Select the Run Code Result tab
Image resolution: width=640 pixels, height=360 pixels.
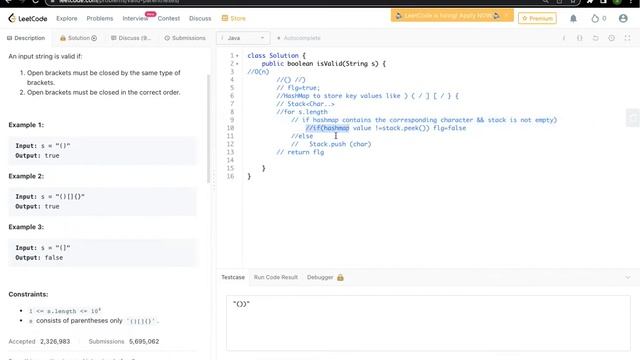coord(276,277)
